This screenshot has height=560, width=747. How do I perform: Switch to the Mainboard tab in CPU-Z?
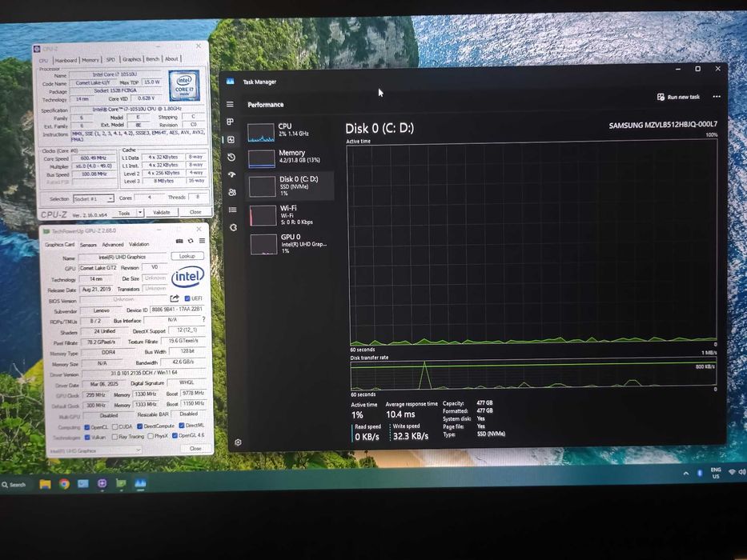pos(66,61)
